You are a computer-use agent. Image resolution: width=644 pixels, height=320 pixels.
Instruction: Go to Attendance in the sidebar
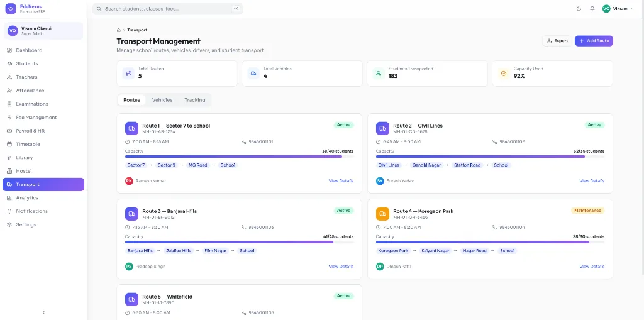[x=43, y=91]
